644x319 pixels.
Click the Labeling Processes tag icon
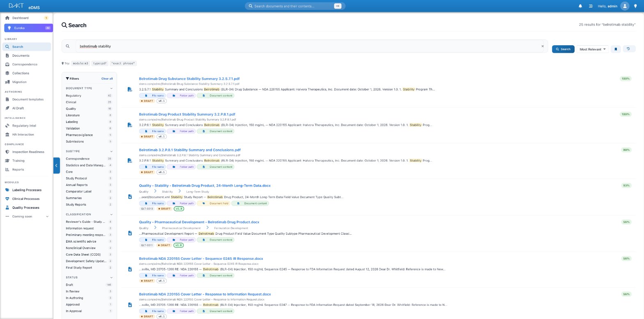(x=7, y=190)
